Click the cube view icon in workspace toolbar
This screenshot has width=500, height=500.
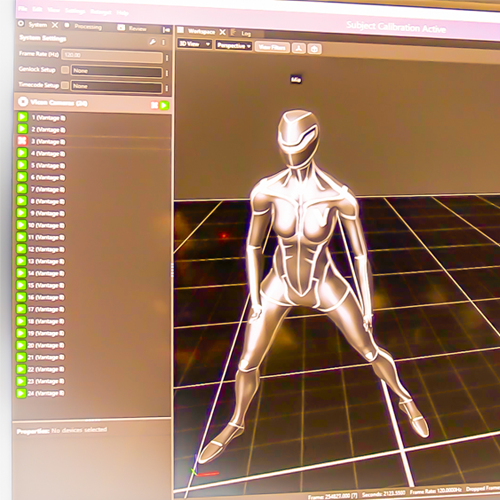pyautogui.click(x=314, y=49)
